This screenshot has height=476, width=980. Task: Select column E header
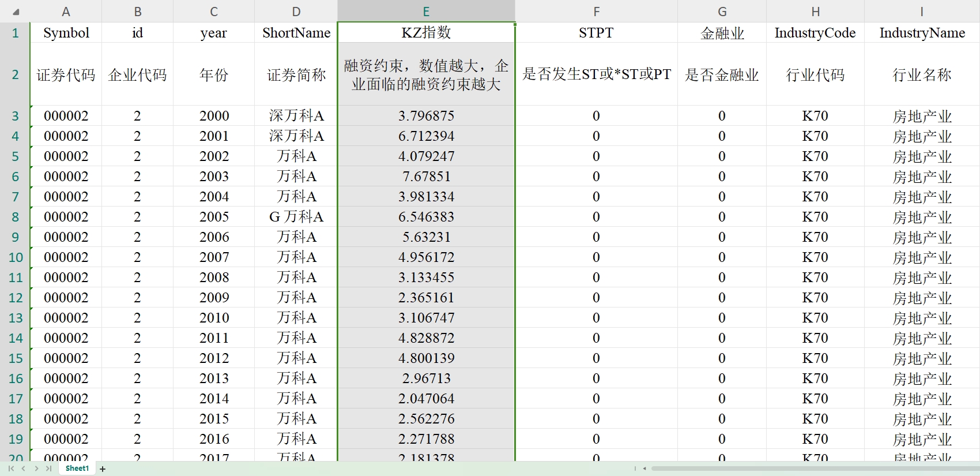click(x=426, y=12)
